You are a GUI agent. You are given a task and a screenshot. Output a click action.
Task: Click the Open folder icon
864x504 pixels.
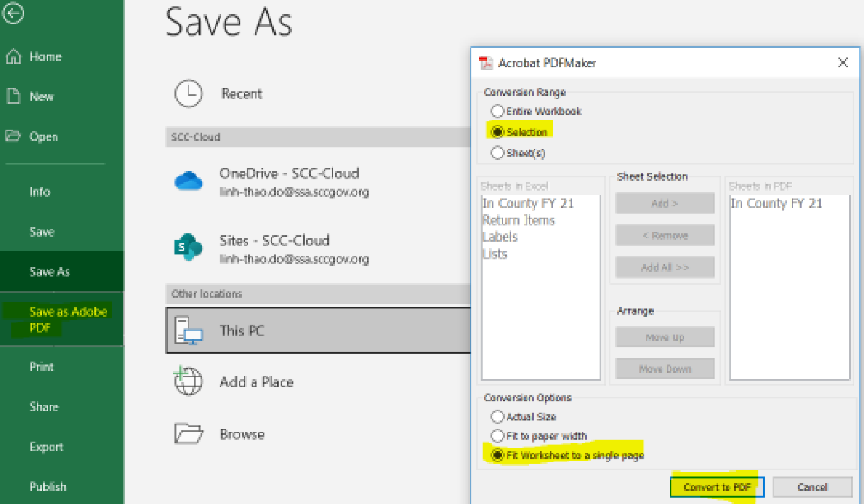point(13,136)
